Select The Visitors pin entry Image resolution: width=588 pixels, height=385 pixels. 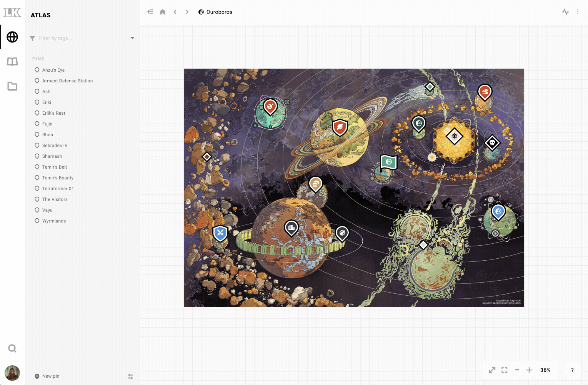[x=82, y=199]
